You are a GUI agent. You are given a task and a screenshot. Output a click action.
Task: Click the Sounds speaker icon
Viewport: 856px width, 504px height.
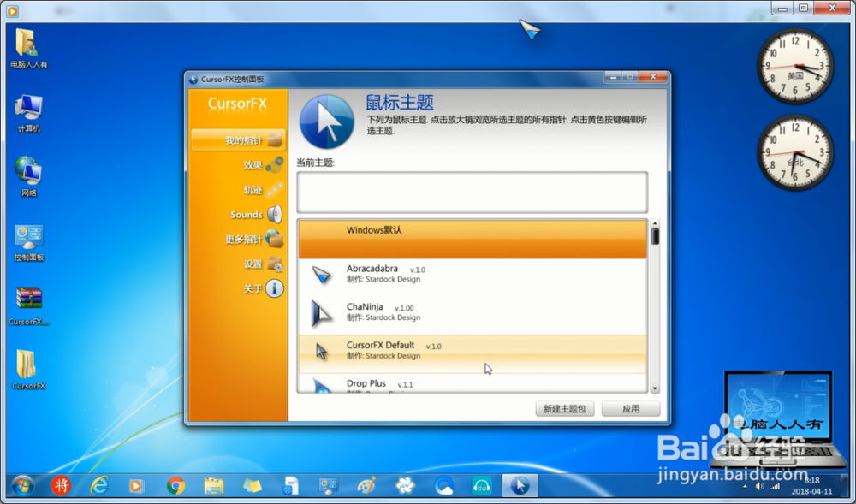click(275, 215)
